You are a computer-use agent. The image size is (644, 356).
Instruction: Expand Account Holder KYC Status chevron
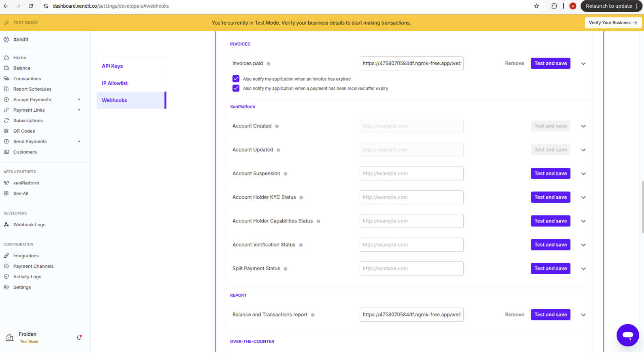pyautogui.click(x=583, y=197)
